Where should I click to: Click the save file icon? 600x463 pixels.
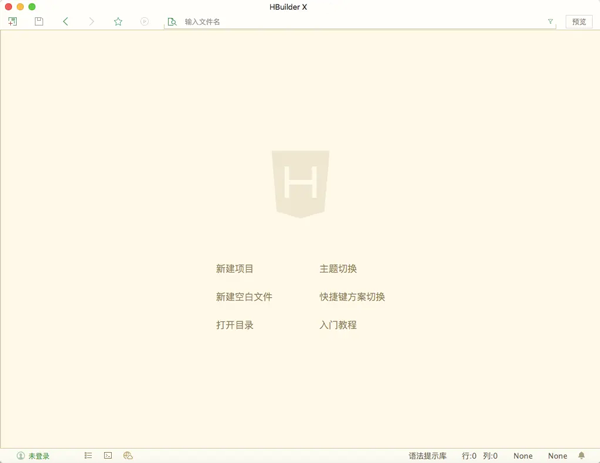click(39, 21)
